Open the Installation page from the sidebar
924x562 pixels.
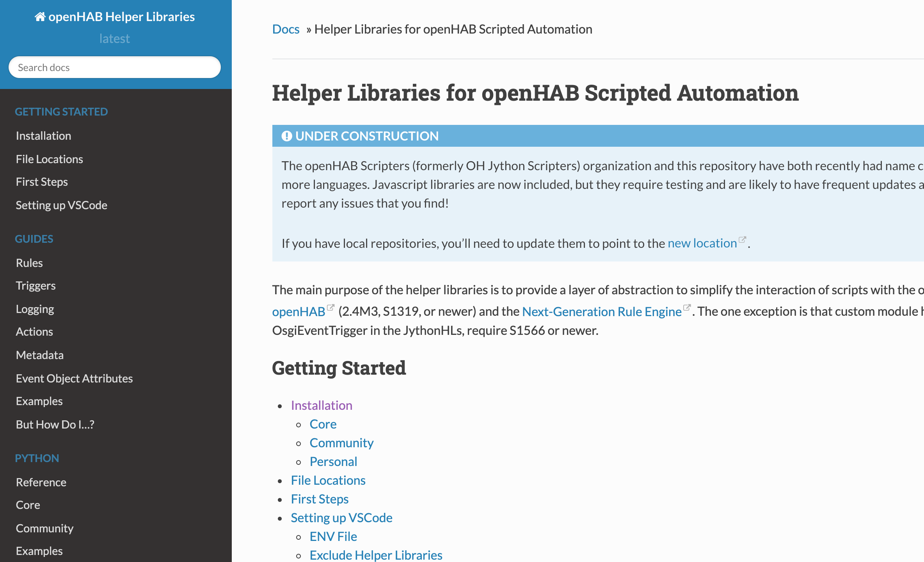[x=43, y=135]
